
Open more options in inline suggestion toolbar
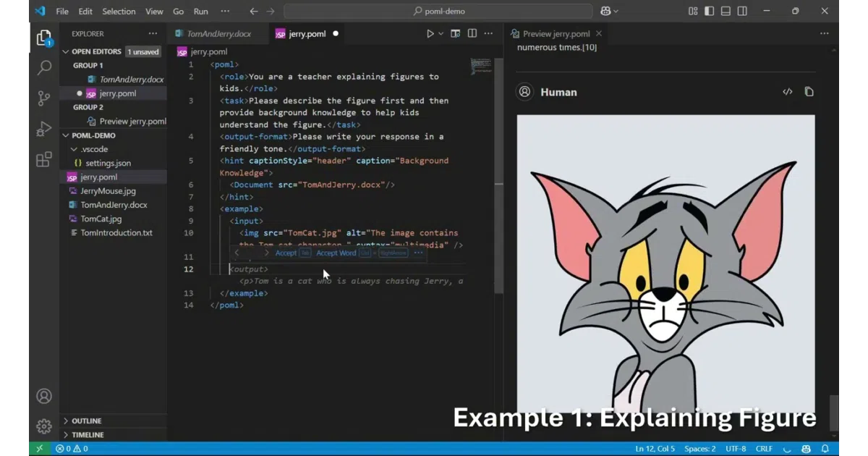pyautogui.click(x=418, y=253)
